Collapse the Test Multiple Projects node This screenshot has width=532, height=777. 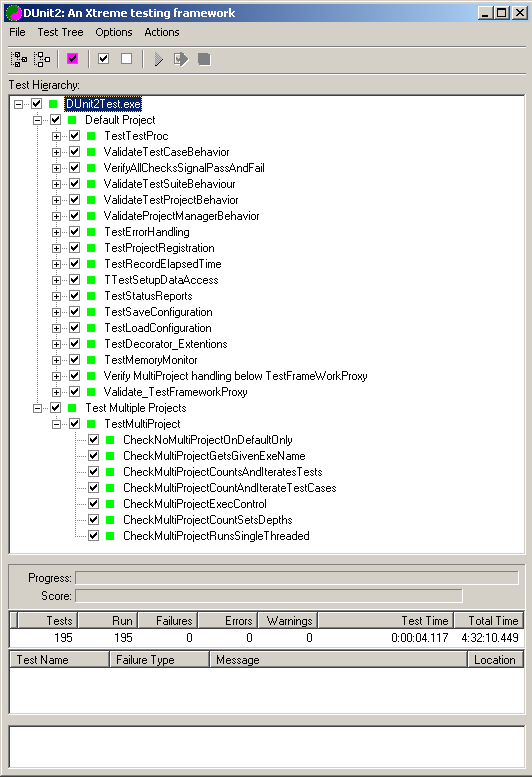pyautogui.click(x=37, y=408)
